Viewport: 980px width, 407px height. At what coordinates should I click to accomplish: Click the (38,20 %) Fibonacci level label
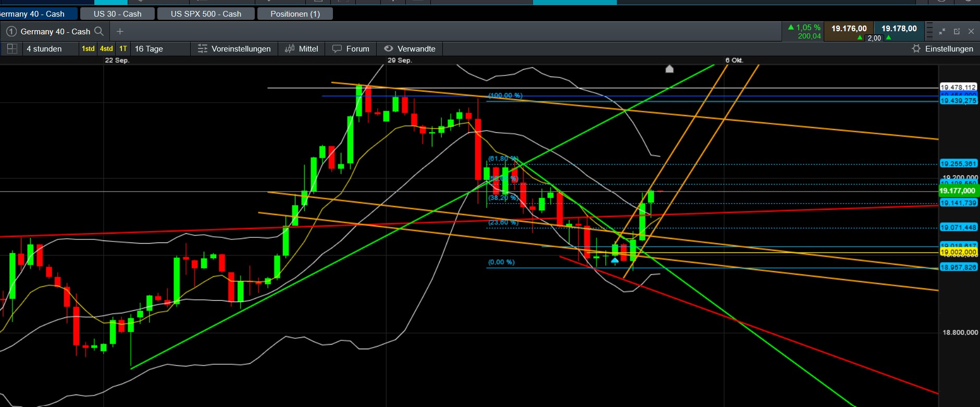point(503,198)
